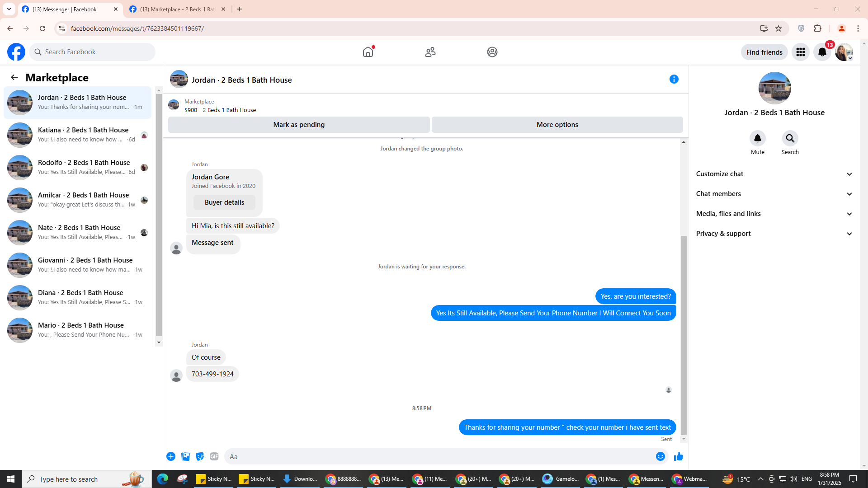Open a new browser tab
The width and height of the screenshot is (868, 488).
coord(240,9)
